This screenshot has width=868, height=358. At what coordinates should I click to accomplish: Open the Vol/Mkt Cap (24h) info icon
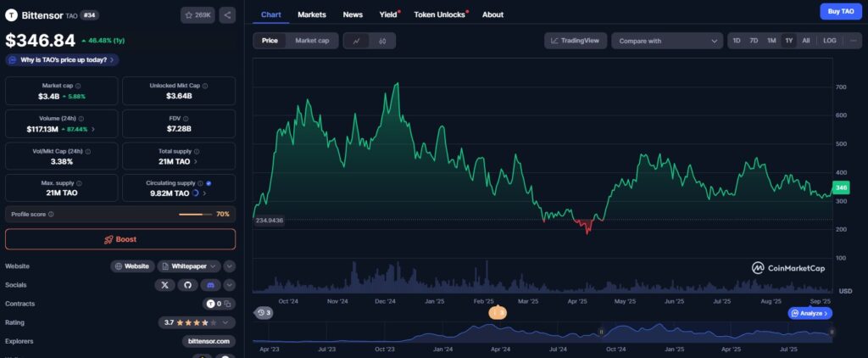click(x=88, y=151)
